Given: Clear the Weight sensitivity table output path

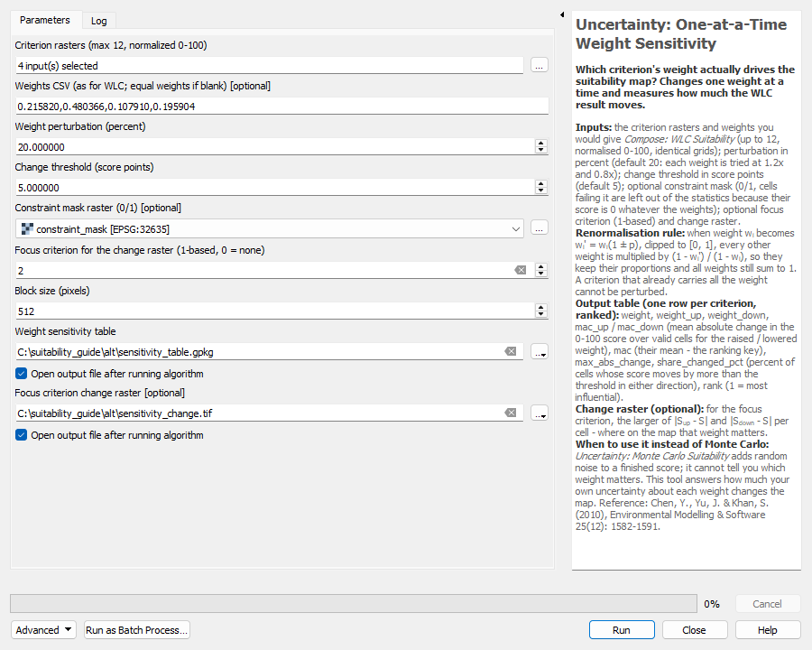Looking at the screenshot, I should [511, 351].
